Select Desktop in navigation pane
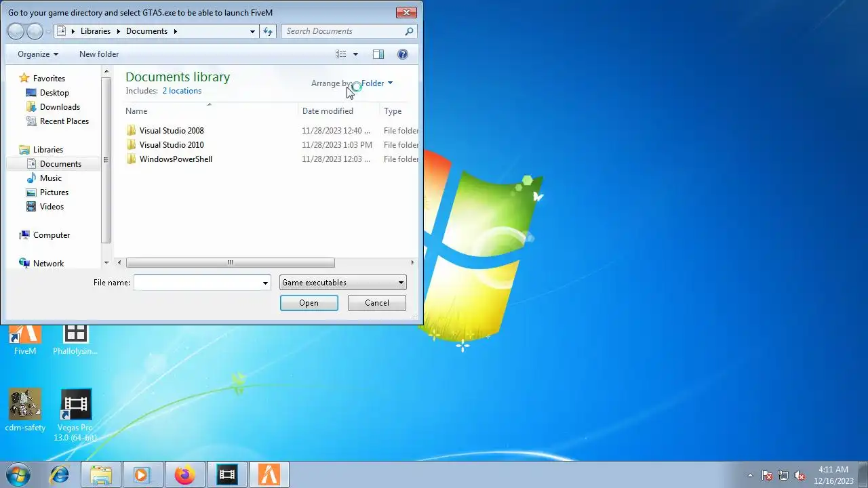This screenshot has width=868, height=488. point(54,93)
